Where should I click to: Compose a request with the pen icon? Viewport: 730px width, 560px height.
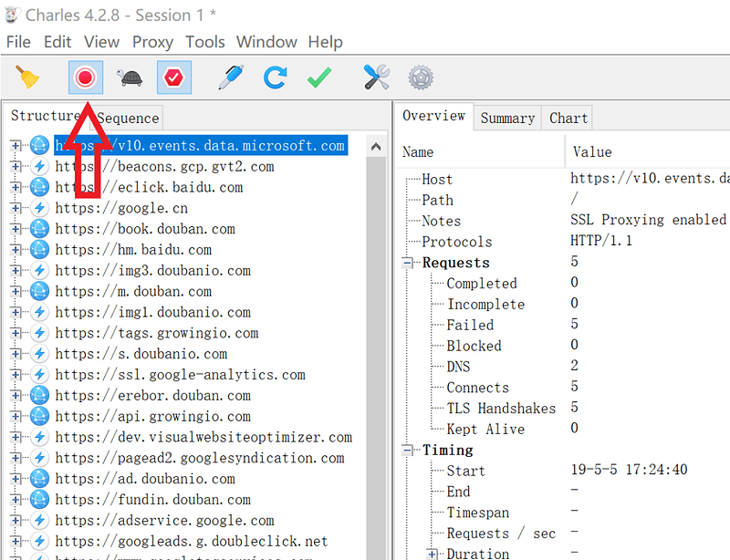pos(231,78)
